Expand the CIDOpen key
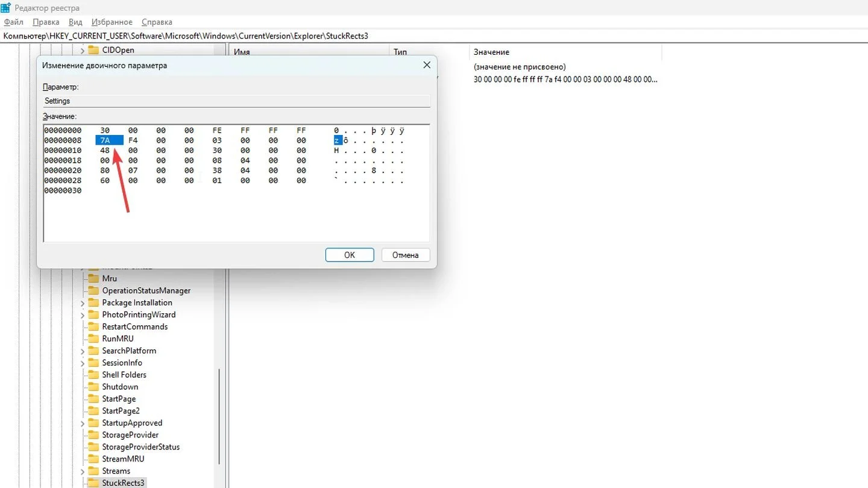Viewport: 868px width, 488px height. 83,50
